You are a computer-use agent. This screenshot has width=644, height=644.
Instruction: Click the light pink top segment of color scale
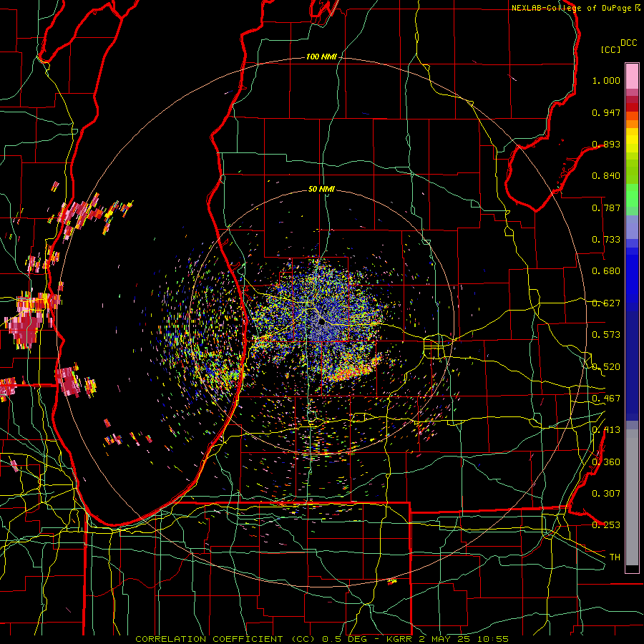point(632,76)
